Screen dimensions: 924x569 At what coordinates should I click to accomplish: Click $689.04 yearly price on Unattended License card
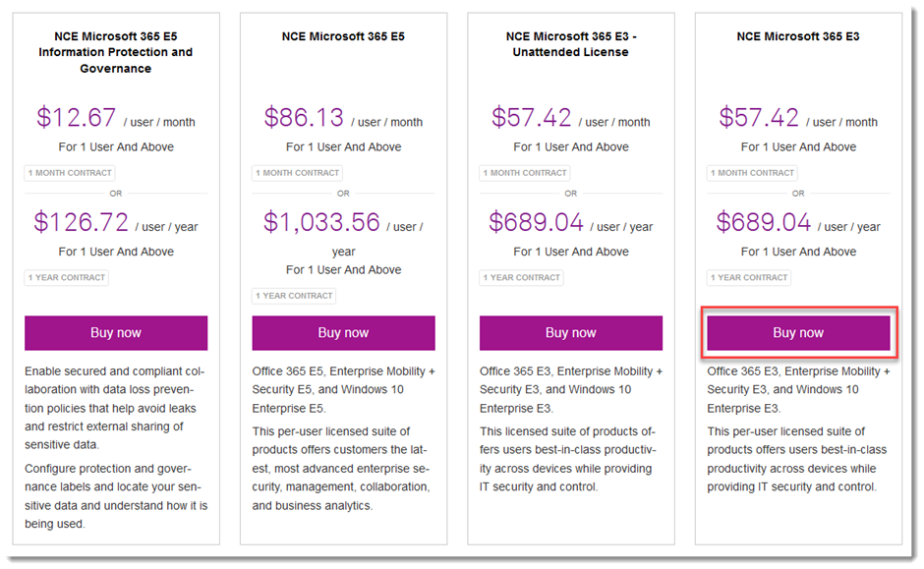(537, 222)
